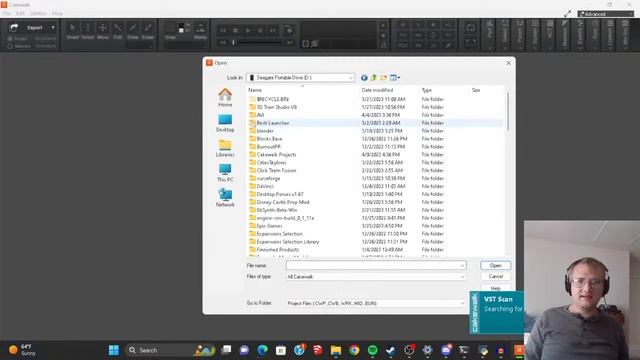The image size is (640, 360).
Task: Select the blender folder
Action: coord(265,131)
